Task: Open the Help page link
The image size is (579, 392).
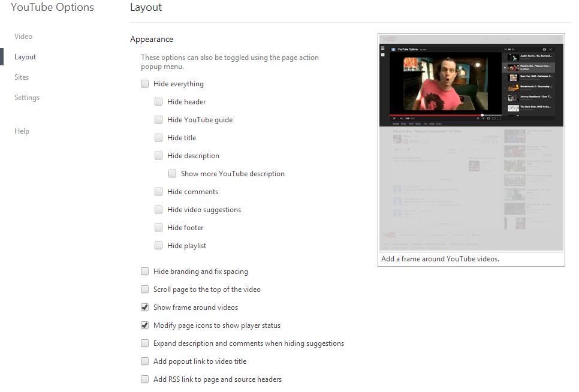Action: pyautogui.click(x=22, y=131)
